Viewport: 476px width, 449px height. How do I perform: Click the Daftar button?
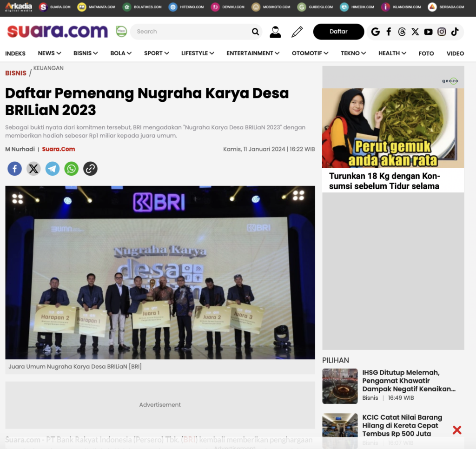(338, 32)
